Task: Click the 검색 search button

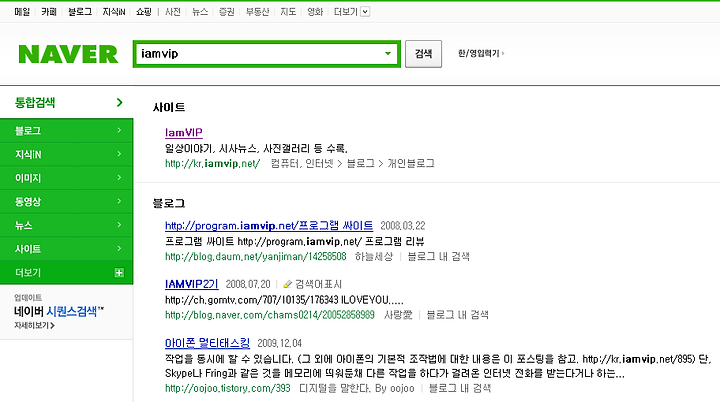Action: 423,54
